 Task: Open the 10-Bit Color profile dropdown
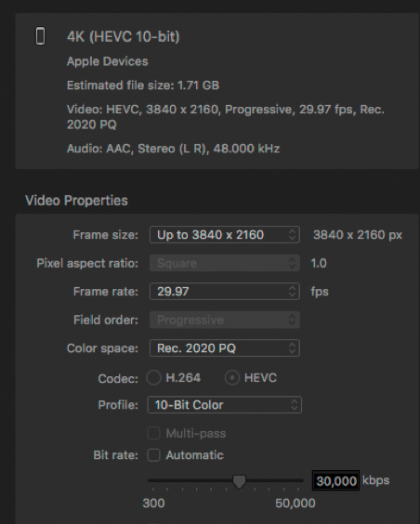[x=225, y=405]
